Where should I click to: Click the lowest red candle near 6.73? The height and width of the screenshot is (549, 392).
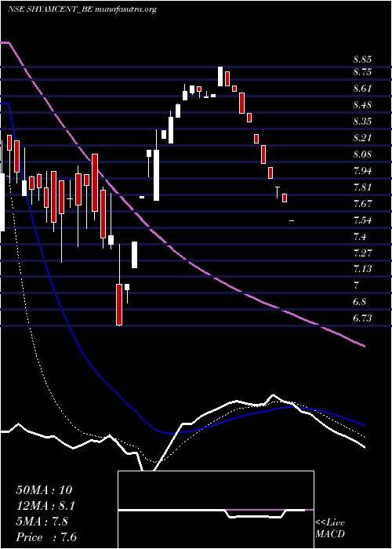pos(119,304)
